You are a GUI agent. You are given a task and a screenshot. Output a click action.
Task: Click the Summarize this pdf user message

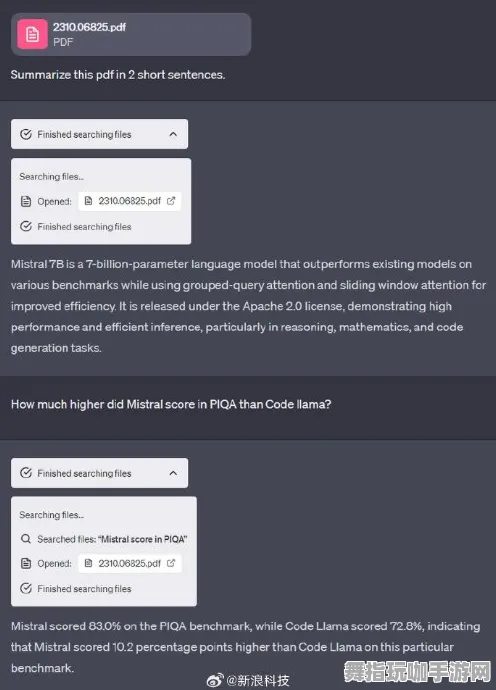[x=118, y=75]
